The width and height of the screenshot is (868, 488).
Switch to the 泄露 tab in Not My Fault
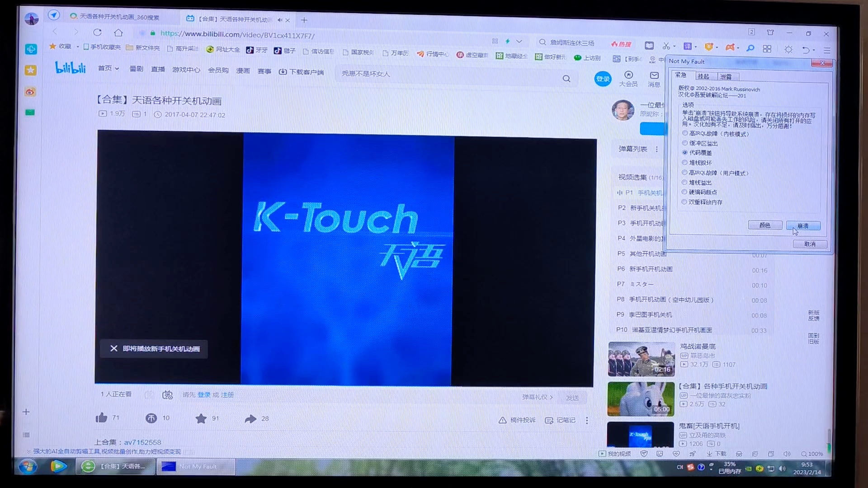726,76
